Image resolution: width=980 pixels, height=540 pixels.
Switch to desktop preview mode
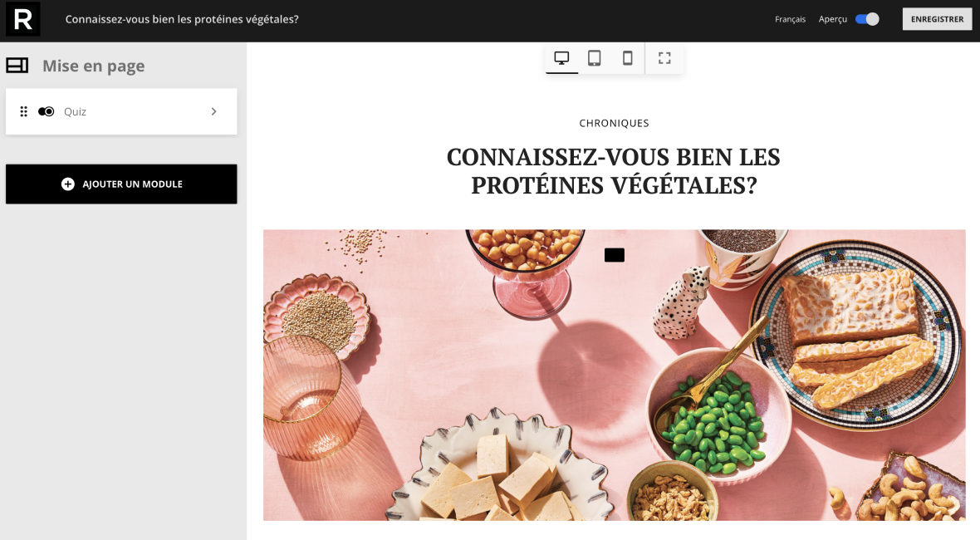point(562,58)
